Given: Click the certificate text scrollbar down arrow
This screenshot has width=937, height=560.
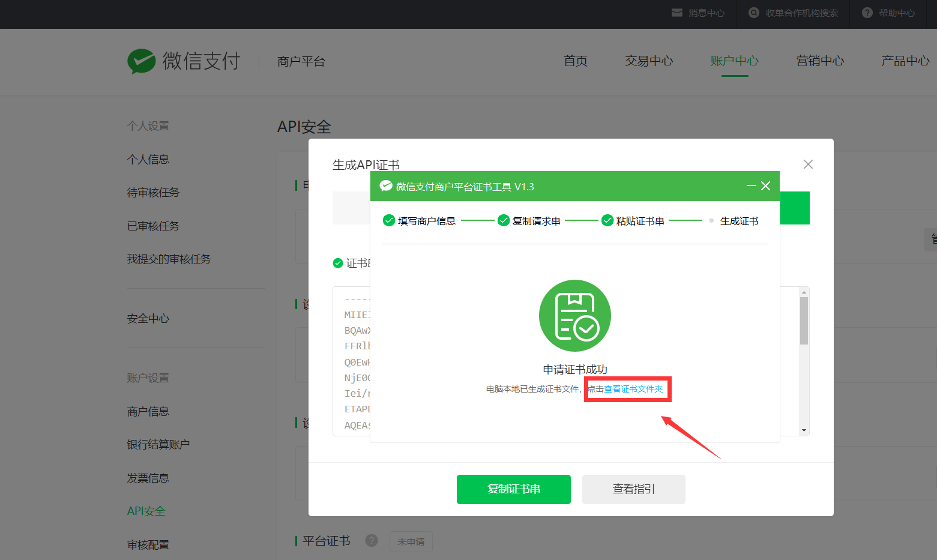Looking at the screenshot, I should (x=804, y=430).
